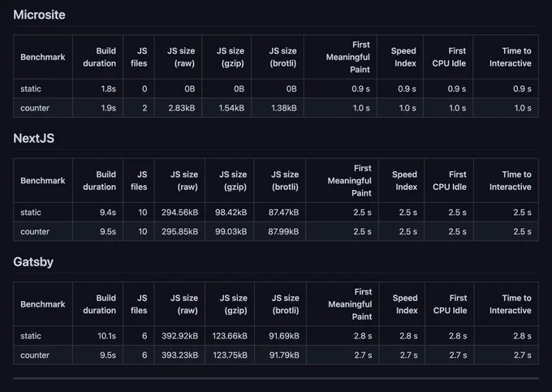
Task: Click First CPU Idle header in NextJS table
Action: pyautogui.click(x=450, y=180)
